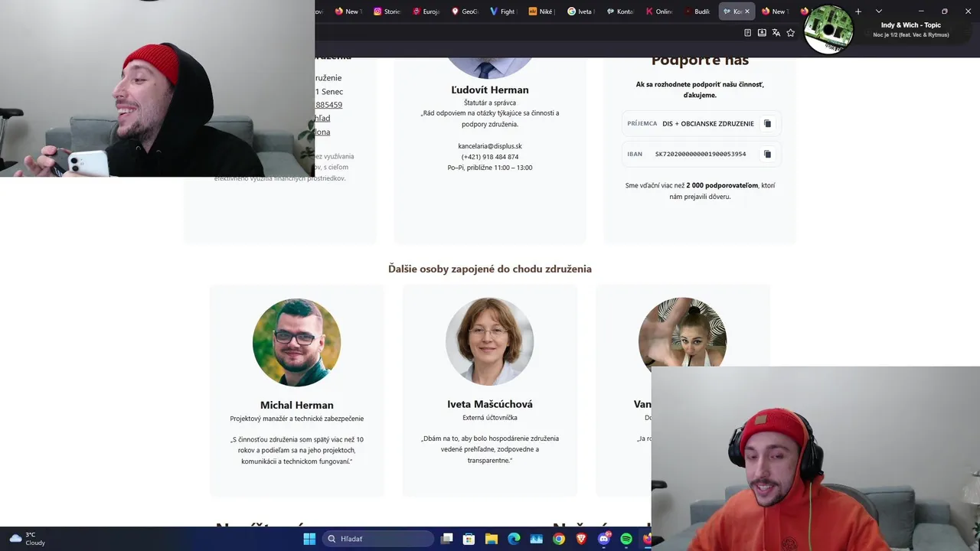Copy the príjemca name DIS + OBCIANSKE ZDRUZENIE
Screen dimensions: 980x551
(x=767, y=123)
